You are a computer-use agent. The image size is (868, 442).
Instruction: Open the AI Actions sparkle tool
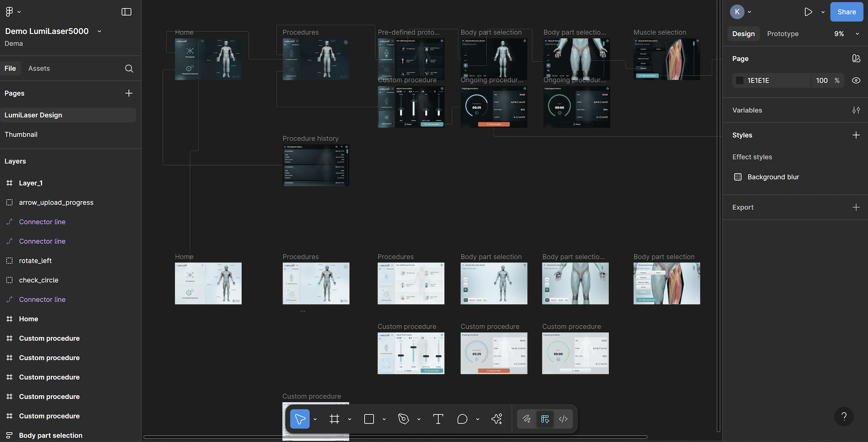(497, 419)
